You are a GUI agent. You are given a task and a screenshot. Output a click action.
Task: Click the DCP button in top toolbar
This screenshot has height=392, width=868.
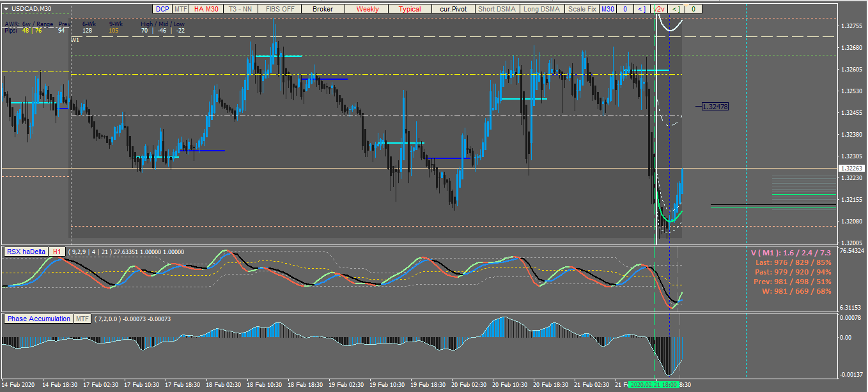point(162,9)
